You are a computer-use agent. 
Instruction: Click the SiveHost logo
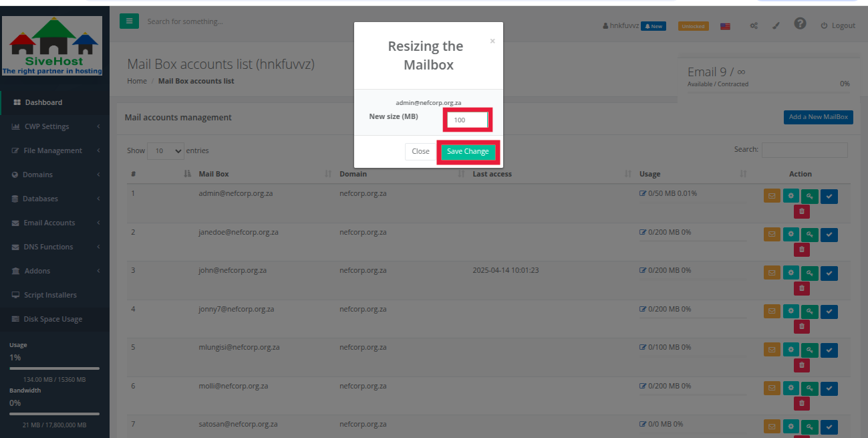[x=52, y=45]
